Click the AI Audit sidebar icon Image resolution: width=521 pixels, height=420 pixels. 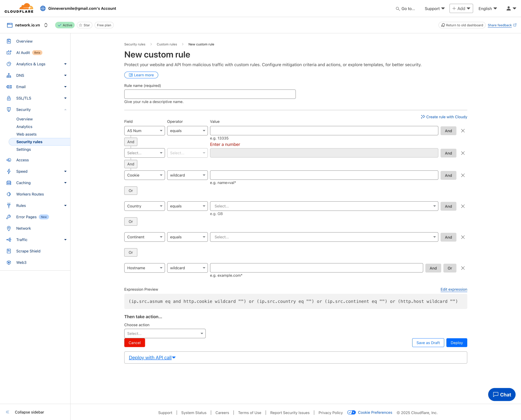click(x=9, y=52)
